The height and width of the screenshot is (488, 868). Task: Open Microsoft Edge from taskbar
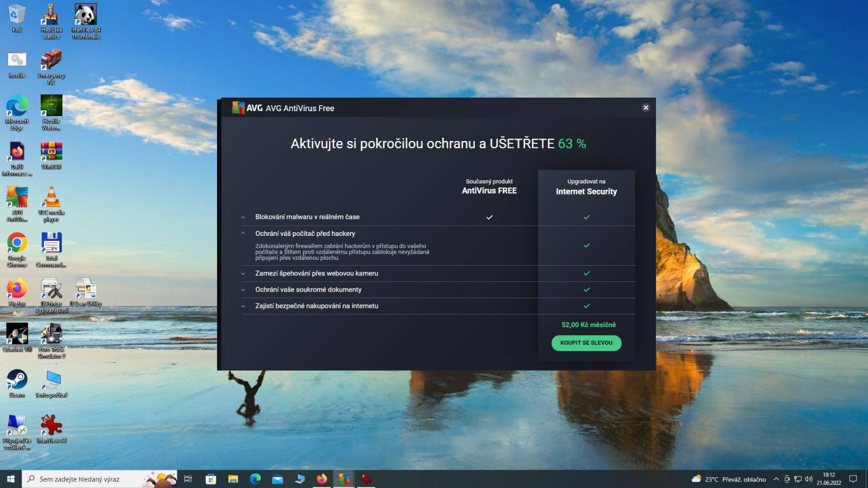(x=256, y=479)
